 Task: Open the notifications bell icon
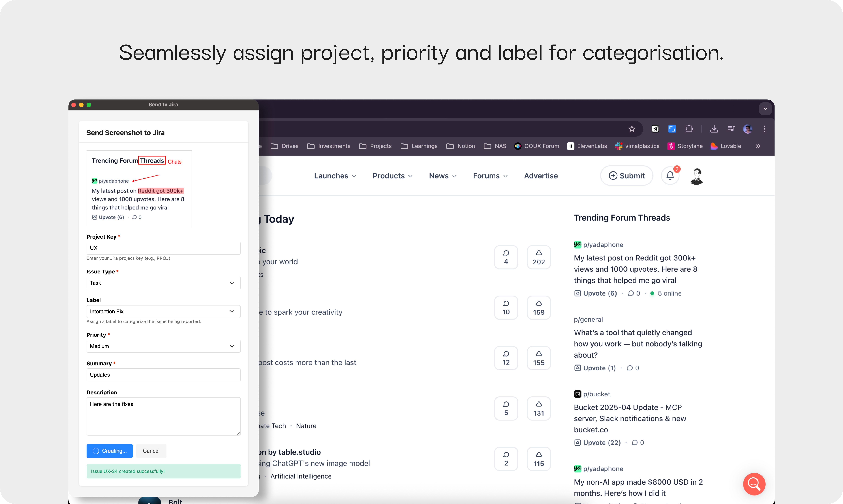click(x=670, y=176)
